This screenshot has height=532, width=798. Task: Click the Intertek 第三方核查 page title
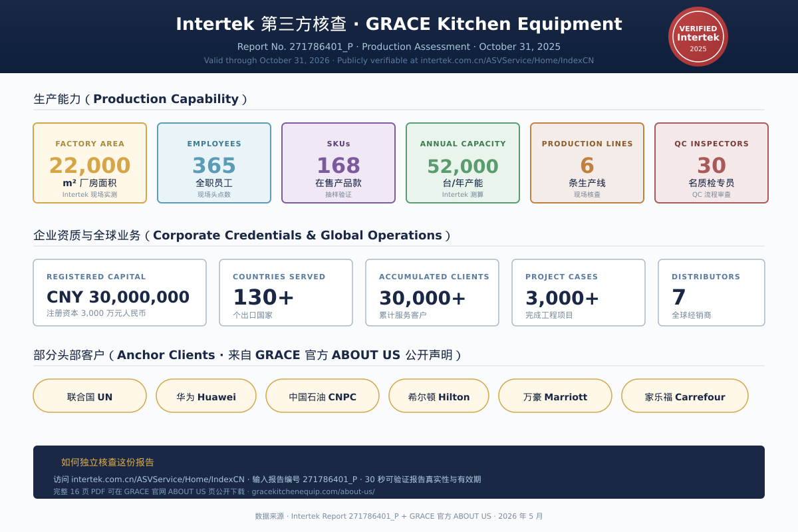click(399, 24)
